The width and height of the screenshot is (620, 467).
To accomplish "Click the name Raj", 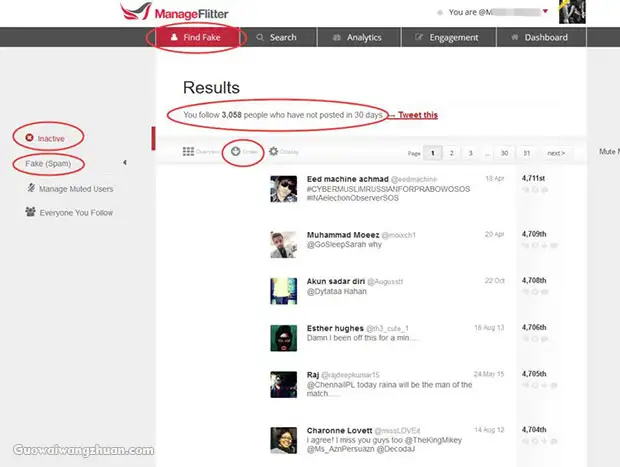I will [x=313, y=374].
